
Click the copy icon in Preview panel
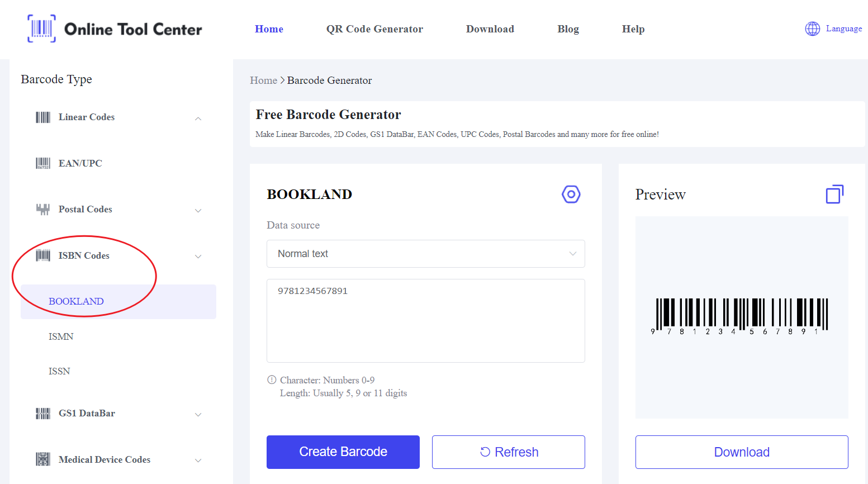[834, 194]
